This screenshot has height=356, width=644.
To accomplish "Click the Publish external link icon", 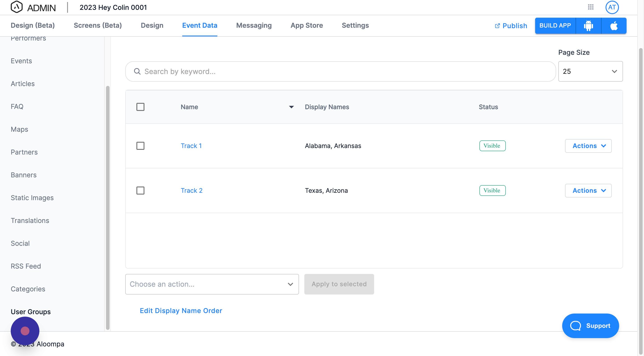I will pos(498,26).
